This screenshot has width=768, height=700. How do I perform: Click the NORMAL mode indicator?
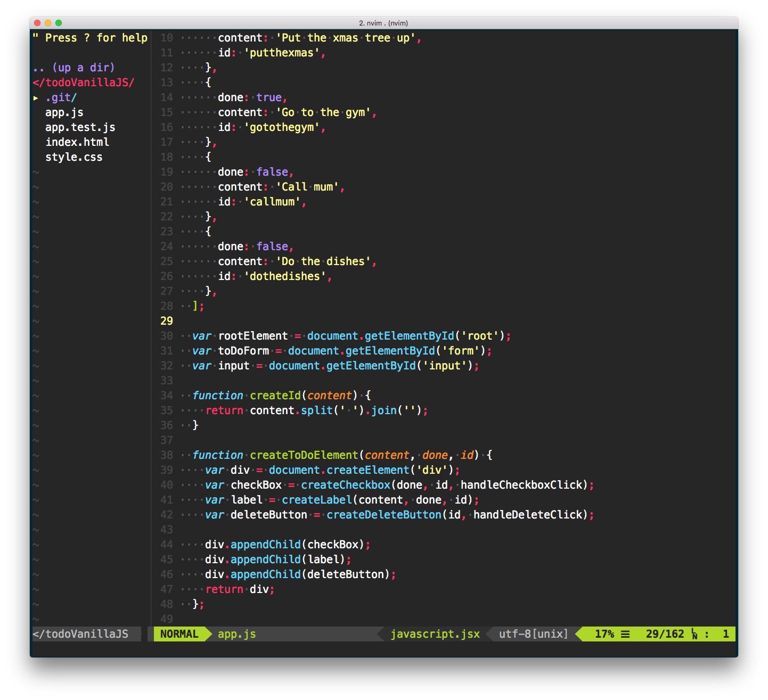(179, 634)
